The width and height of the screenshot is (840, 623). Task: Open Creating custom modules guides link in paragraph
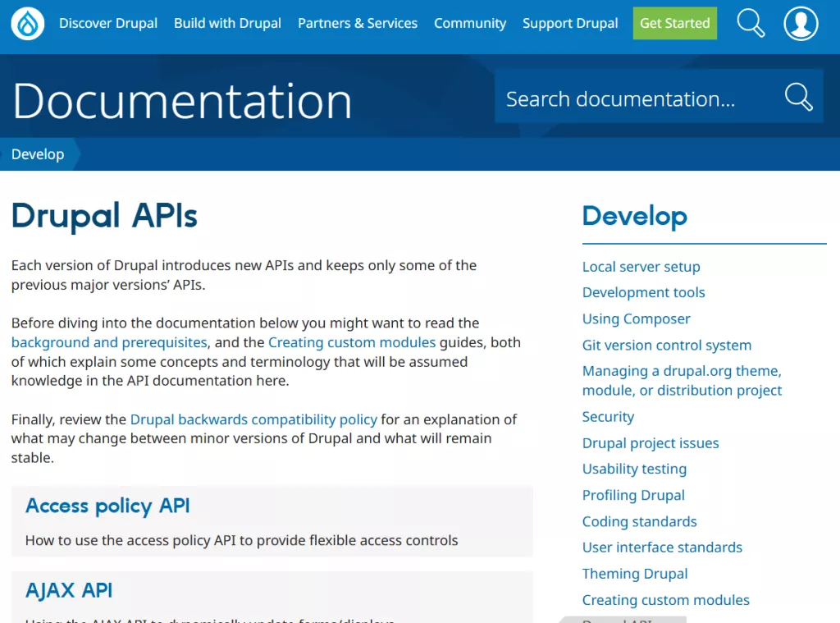coord(352,342)
